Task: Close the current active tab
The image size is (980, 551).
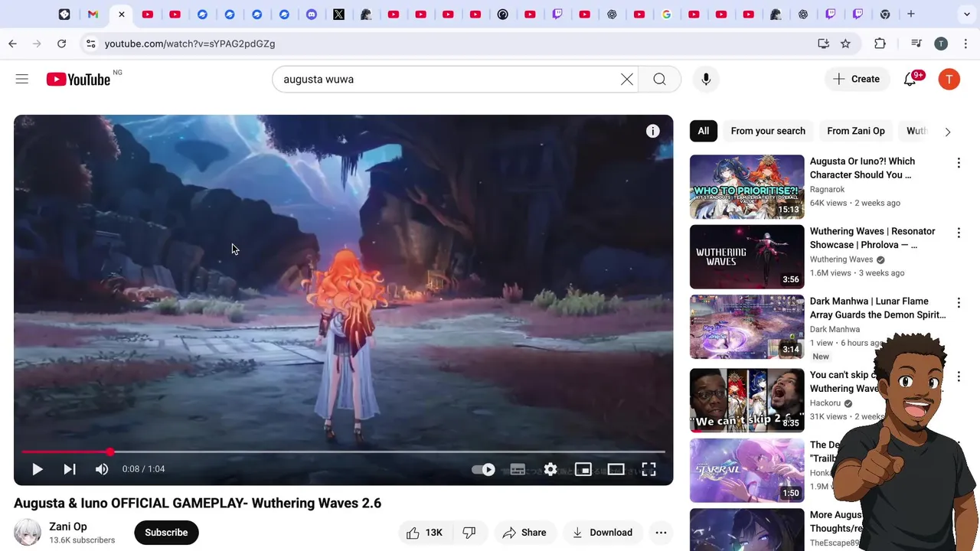Action: 121,14
